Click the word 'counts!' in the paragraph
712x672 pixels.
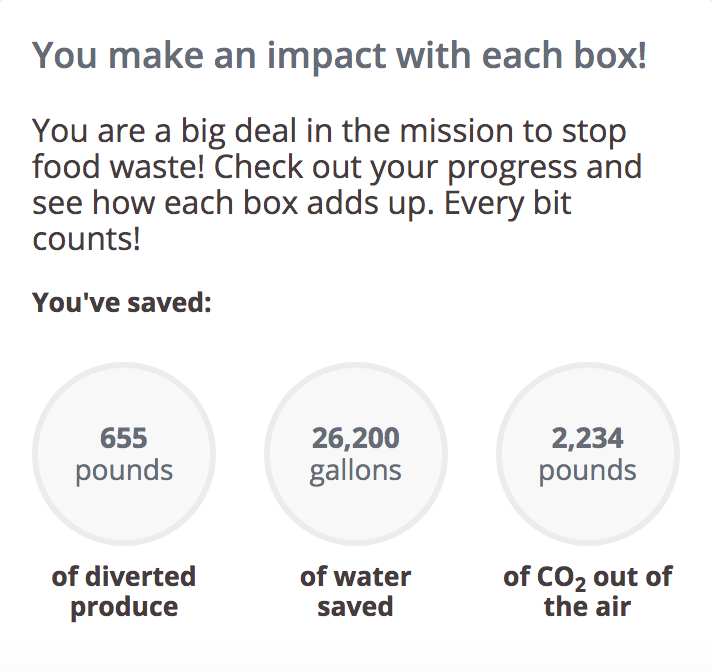(86, 239)
